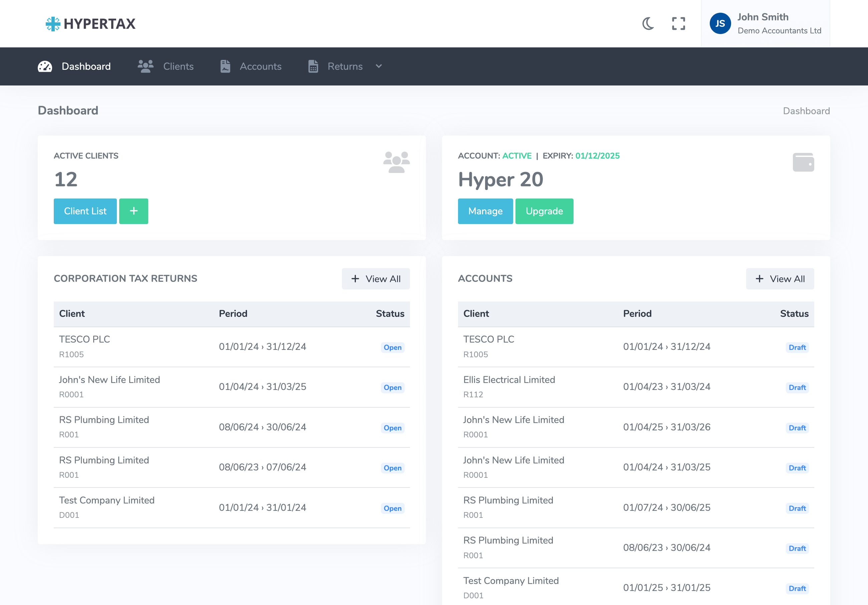The width and height of the screenshot is (868, 605).
Task: Open John Smith user profile menu
Action: (765, 23)
